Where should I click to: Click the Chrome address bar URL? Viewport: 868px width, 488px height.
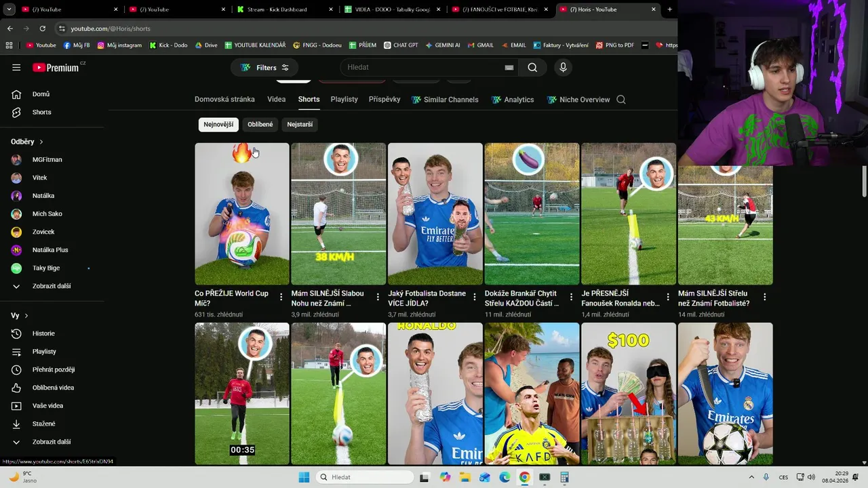(111, 28)
